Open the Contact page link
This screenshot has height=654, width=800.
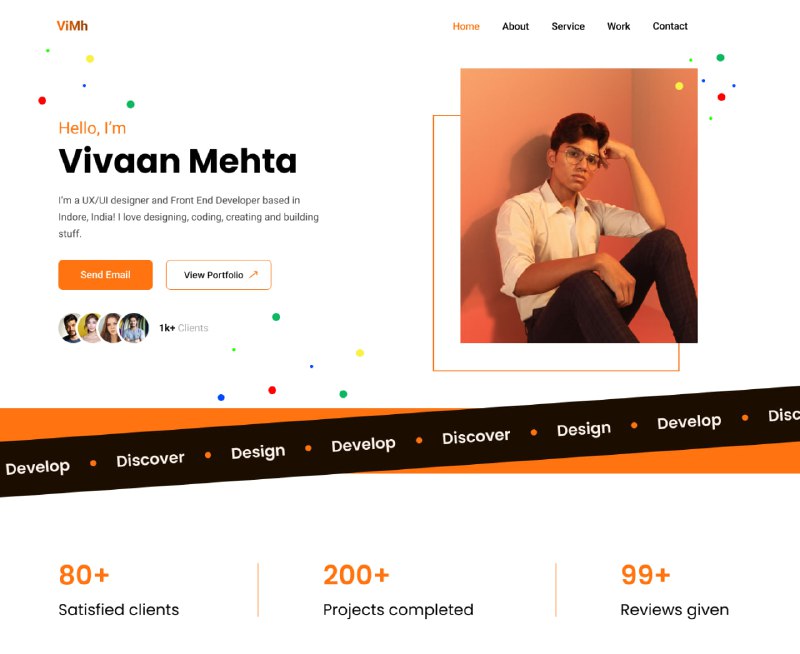pyautogui.click(x=670, y=26)
